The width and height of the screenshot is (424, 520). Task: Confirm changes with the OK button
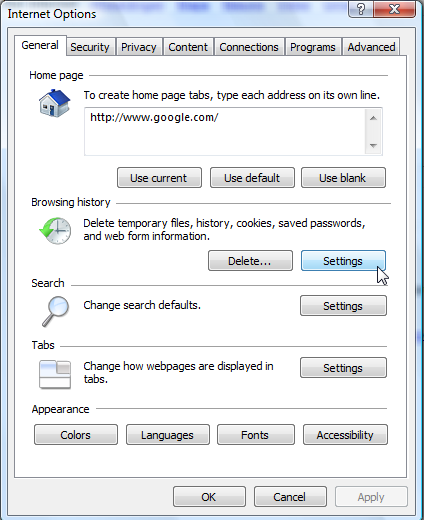[209, 497]
